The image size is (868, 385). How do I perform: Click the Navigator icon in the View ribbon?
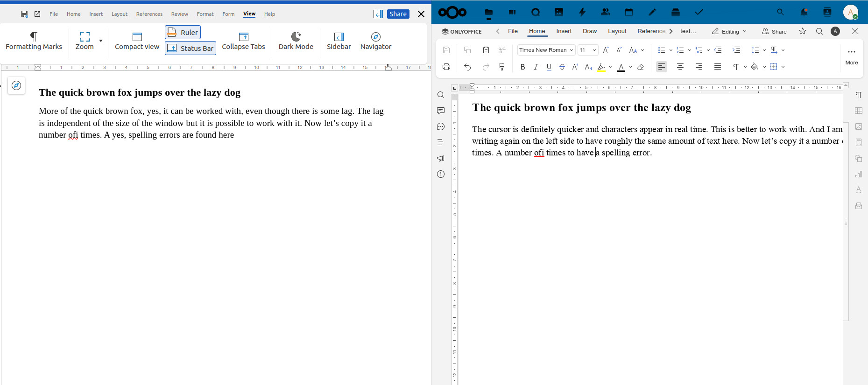pos(375,37)
